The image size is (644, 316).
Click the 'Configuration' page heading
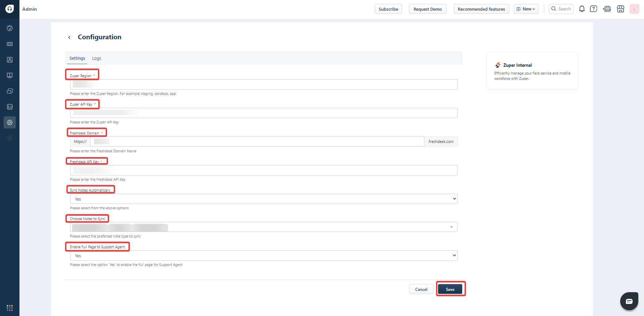(100, 37)
